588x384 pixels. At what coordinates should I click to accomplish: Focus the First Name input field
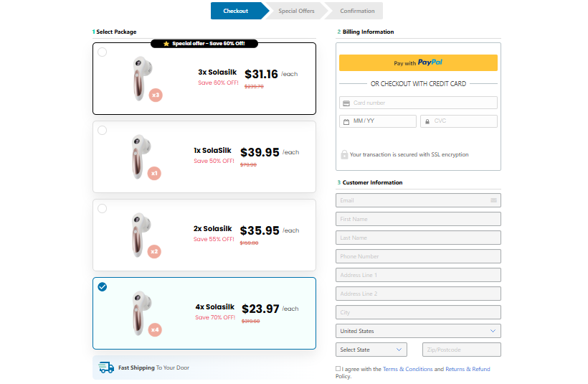pyautogui.click(x=418, y=219)
